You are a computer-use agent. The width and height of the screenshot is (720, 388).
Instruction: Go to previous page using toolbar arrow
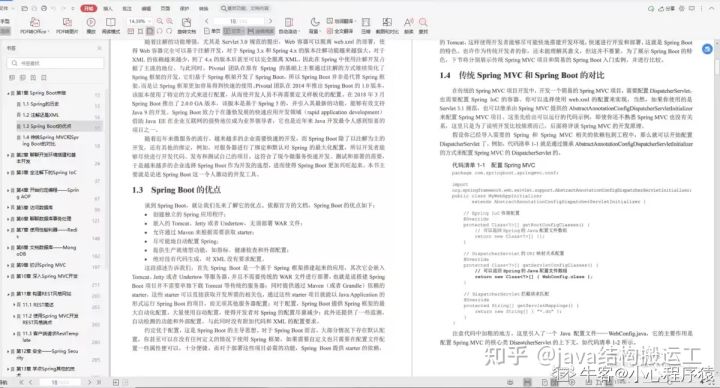point(207,21)
